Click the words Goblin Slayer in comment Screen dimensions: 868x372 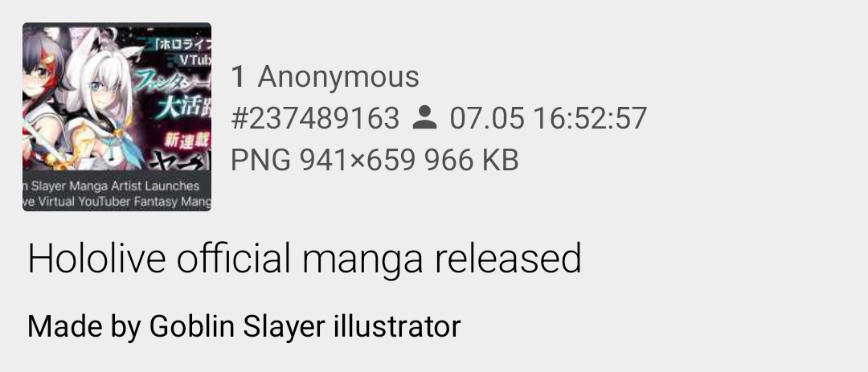click(237, 327)
